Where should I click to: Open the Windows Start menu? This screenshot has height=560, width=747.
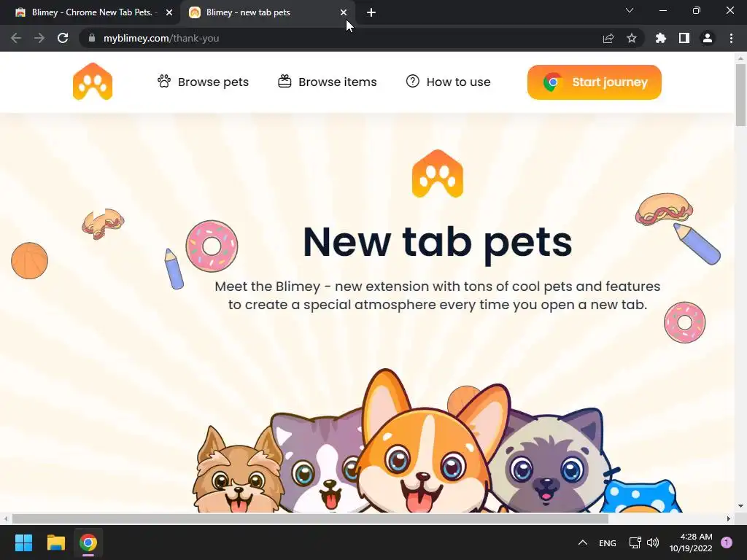[23, 542]
